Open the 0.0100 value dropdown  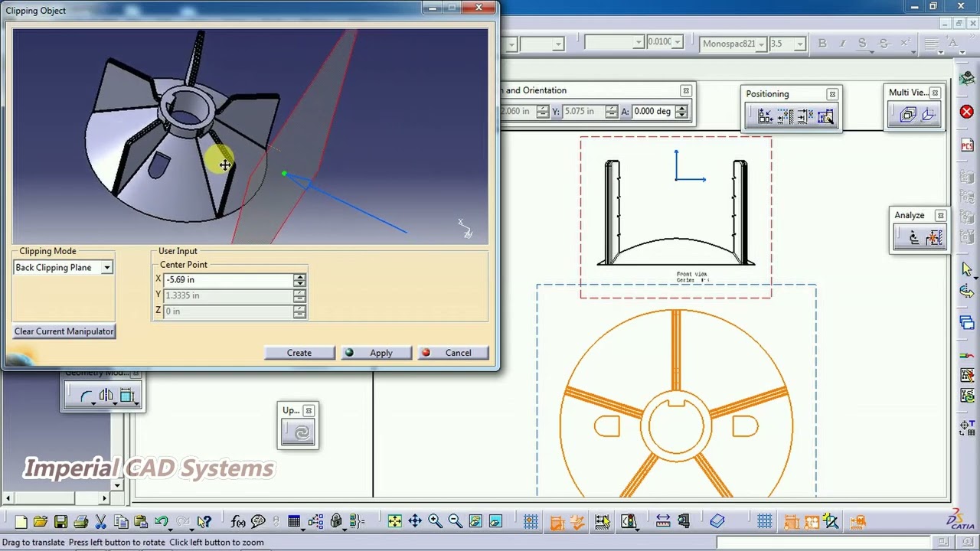(677, 43)
